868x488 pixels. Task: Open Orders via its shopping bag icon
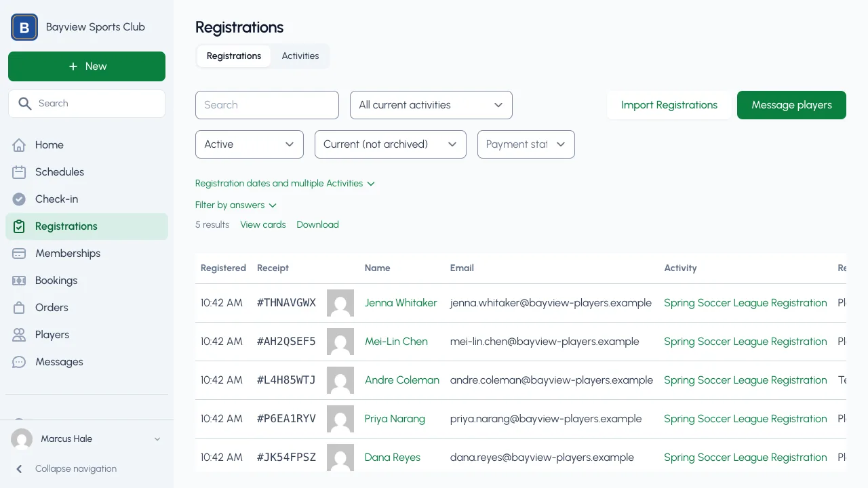pos(19,308)
